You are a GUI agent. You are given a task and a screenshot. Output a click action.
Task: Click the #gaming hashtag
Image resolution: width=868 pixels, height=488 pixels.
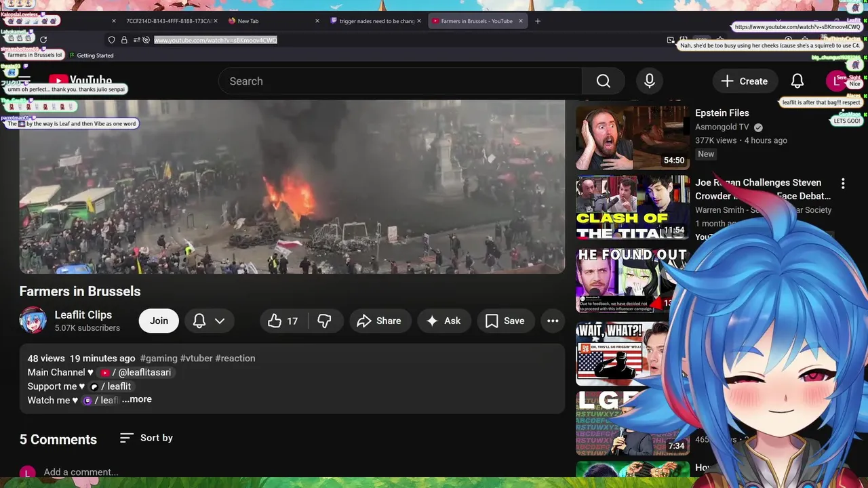159,359
